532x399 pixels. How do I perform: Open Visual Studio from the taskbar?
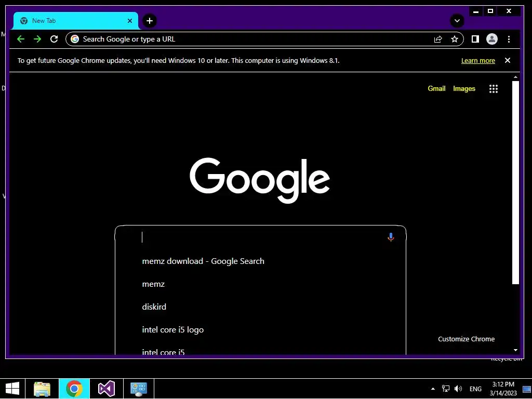pyautogui.click(x=107, y=389)
